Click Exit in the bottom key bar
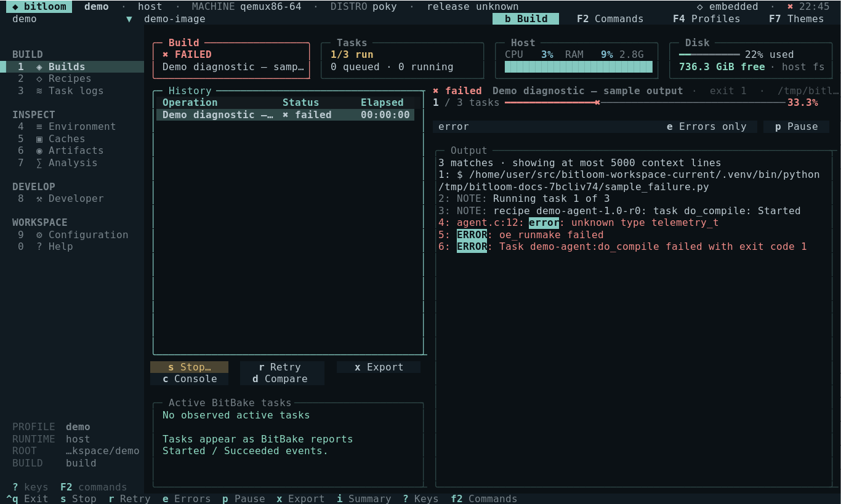The width and height of the screenshot is (841, 504). (27, 498)
